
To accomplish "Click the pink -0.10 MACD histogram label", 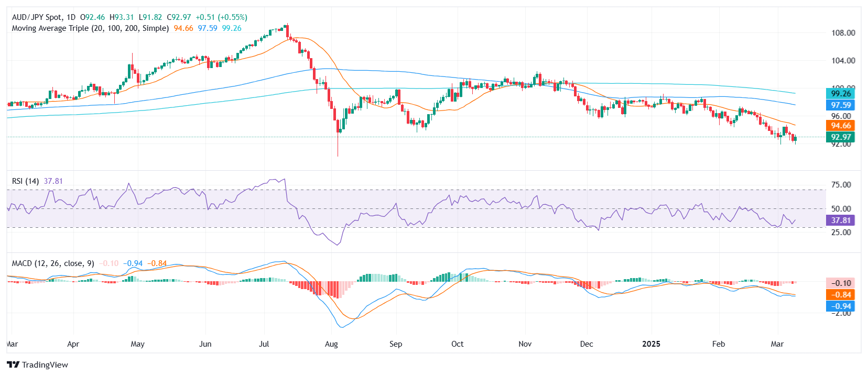I will pos(840,283).
